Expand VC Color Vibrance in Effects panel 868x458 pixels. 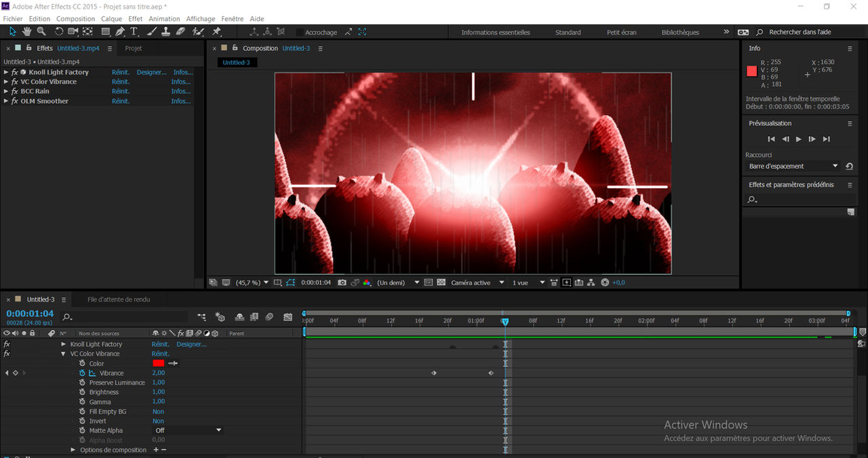click(6, 81)
